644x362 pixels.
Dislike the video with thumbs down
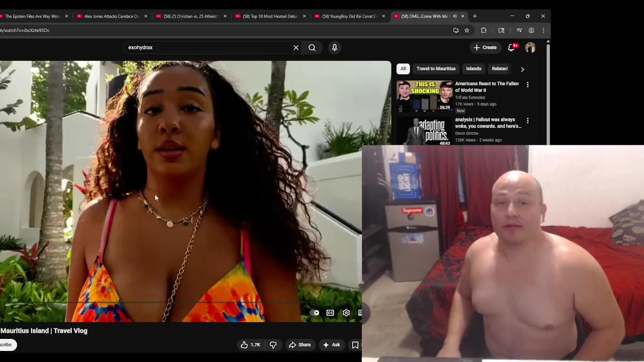[x=273, y=345]
